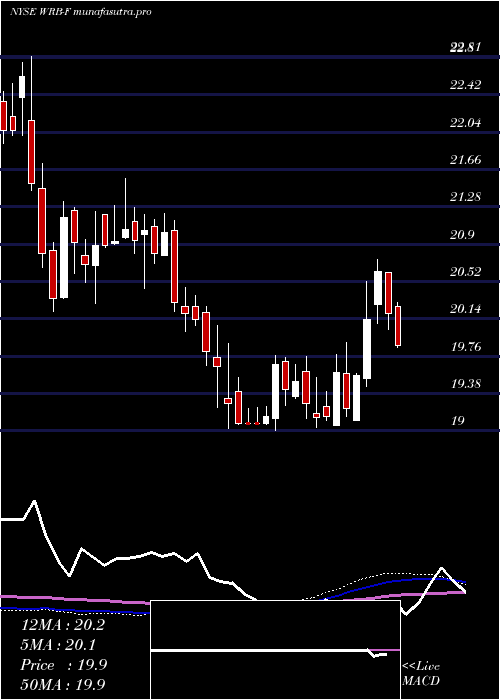
Task: Select the 19.38 price axis label
Action: 466,383
